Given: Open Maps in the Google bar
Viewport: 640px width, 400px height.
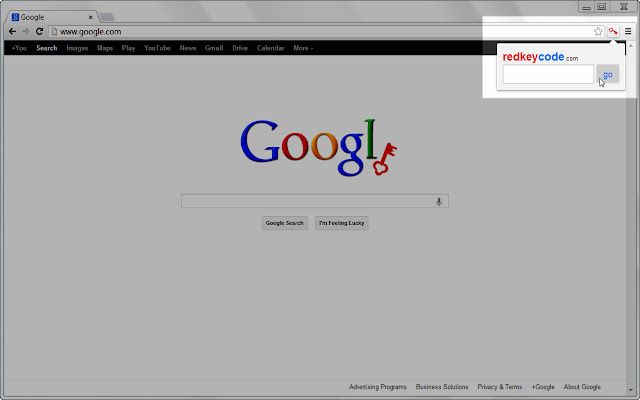Looking at the screenshot, I should 105,48.
